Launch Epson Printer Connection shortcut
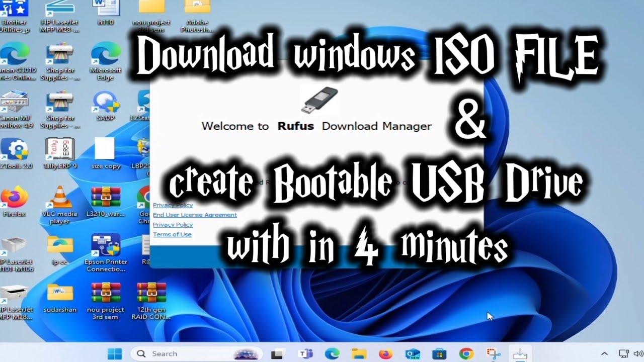The width and height of the screenshot is (644, 362). 106,252
